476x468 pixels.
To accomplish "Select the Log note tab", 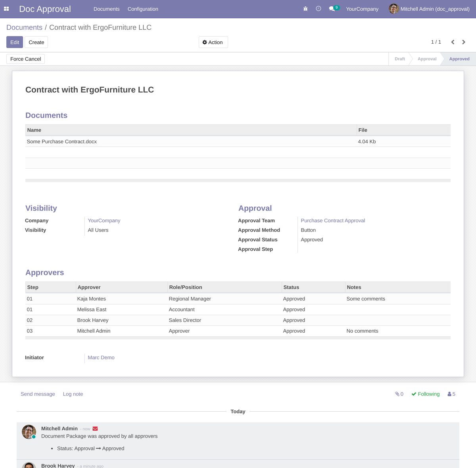I will tap(73, 394).
